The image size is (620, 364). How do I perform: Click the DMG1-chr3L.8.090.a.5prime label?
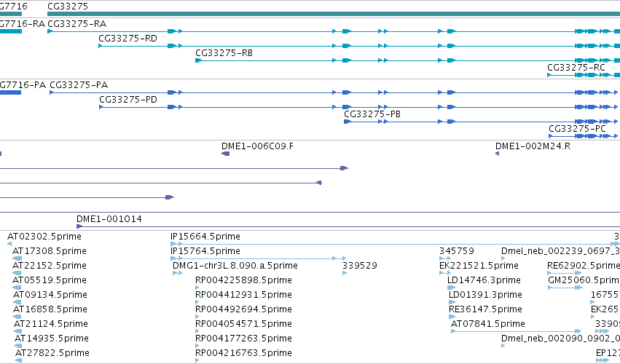click(x=235, y=266)
